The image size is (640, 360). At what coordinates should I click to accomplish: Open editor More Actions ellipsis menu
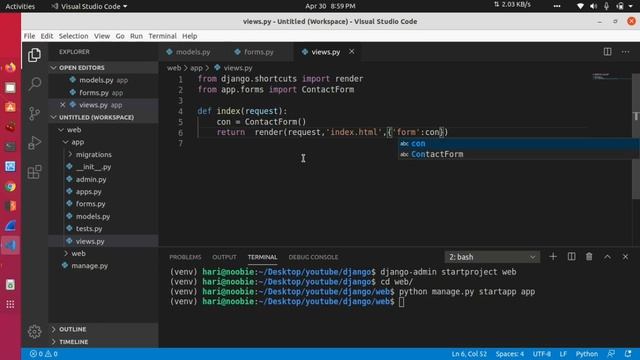[x=625, y=52]
